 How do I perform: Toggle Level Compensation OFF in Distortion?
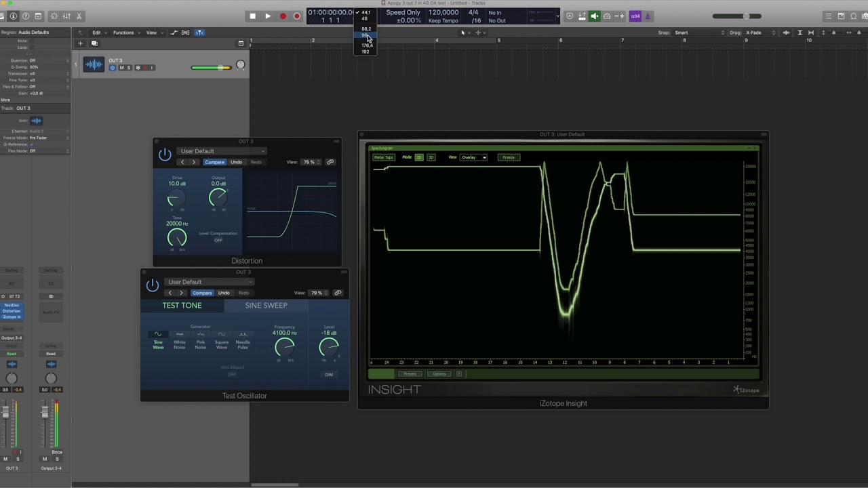pos(218,240)
